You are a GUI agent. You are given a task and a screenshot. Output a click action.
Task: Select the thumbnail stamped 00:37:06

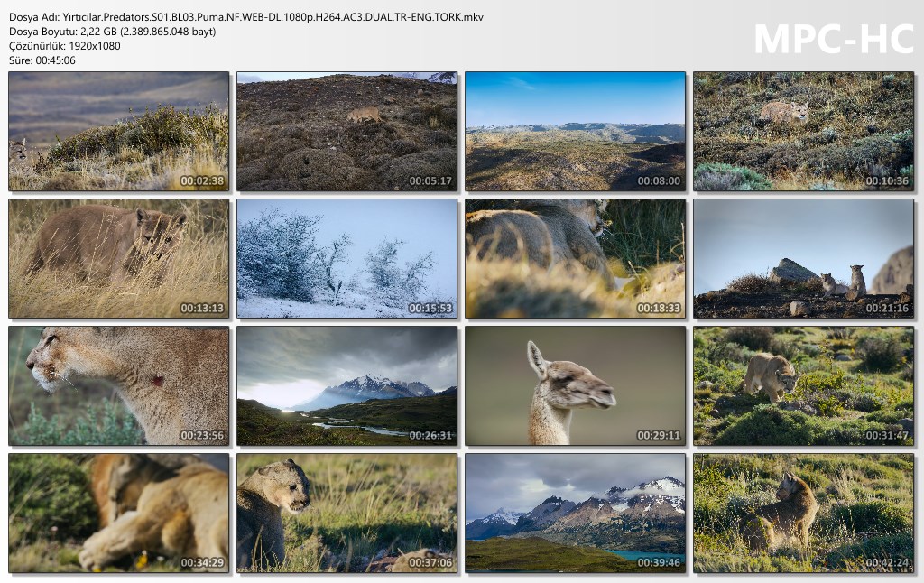(346, 513)
